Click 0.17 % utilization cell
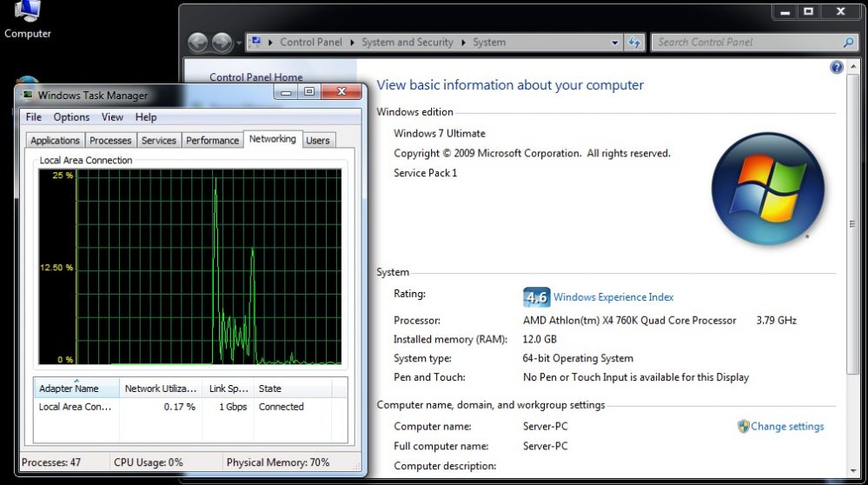 pyautogui.click(x=179, y=407)
